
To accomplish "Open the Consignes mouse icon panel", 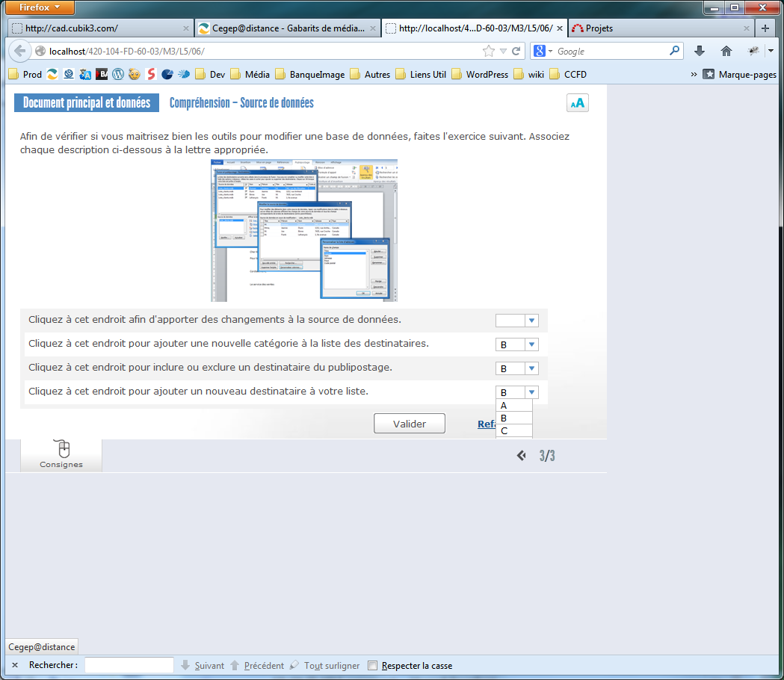I will tap(62, 454).
